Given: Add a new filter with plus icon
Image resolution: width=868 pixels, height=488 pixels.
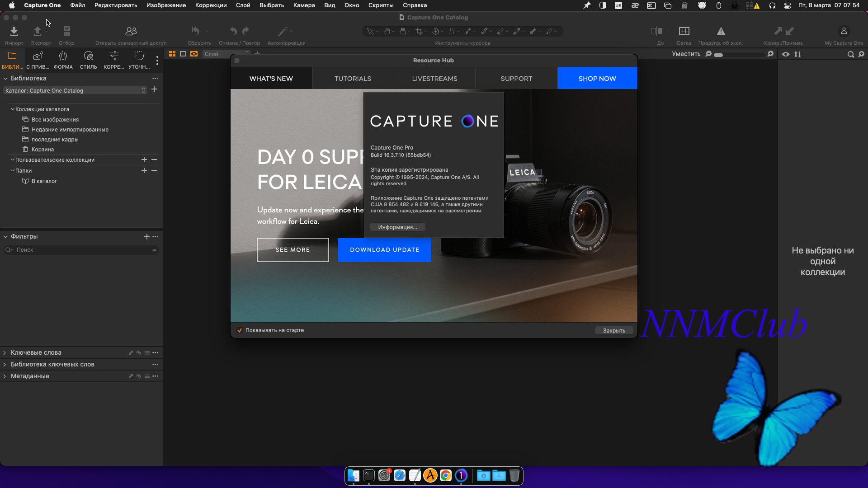Looking at the screenshot, I should point(146,236).
